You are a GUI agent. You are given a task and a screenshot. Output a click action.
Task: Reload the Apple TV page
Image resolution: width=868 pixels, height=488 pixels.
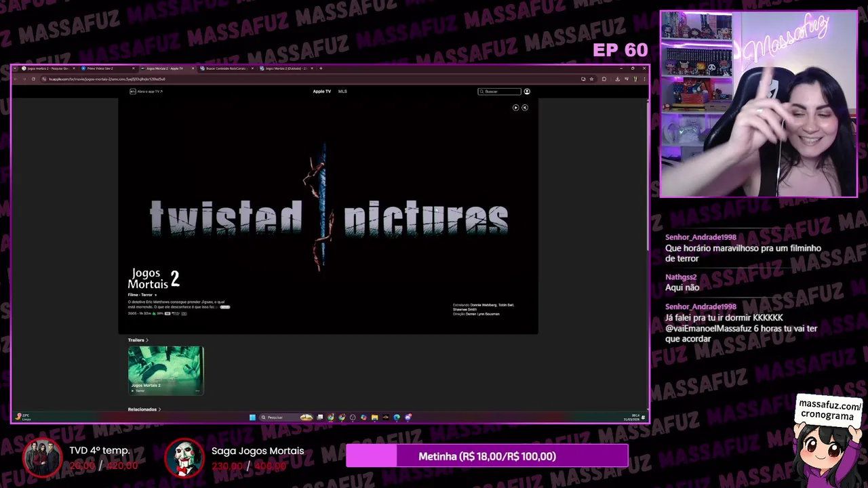click(33, 79)
